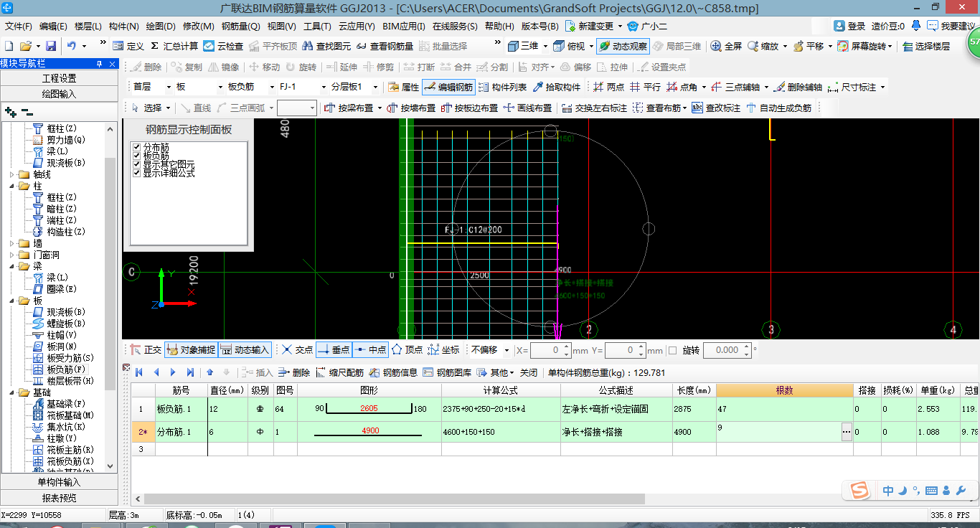The width and height of the screenshot is (980, 528).
Task: Toggle the 分布筋 checkbox
Action: pyautogui.click(x=136, y=147)
